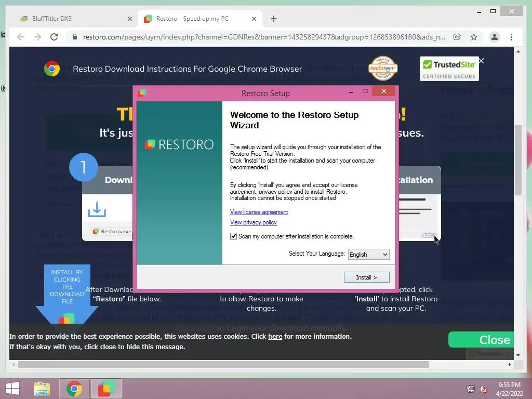
Task: Click the vertical scrollbar thumb
Action: coord(518,160)
